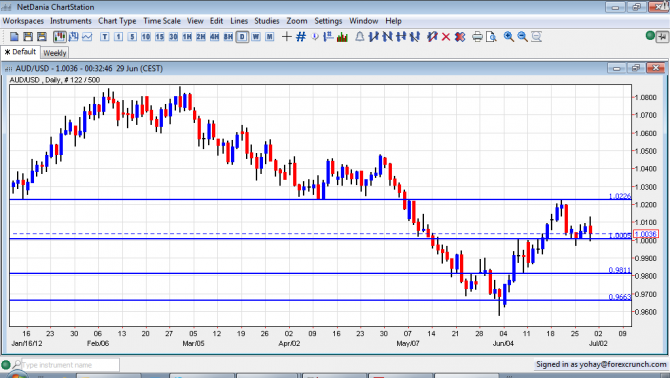Select the candlestick chart type icon

[x=59, y=37]
